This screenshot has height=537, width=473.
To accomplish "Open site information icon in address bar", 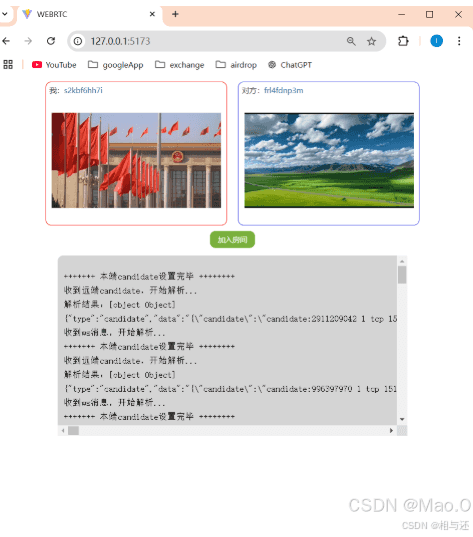I will [78, 41].
